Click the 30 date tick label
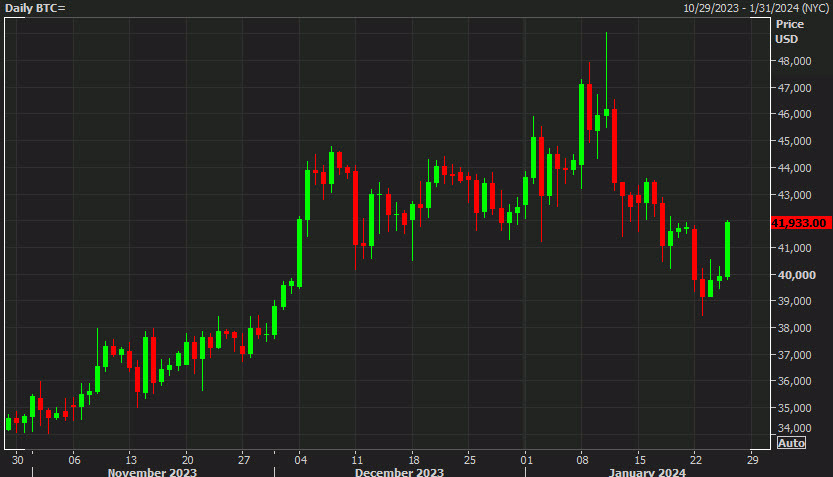833x477 pixels. coord(18,460)
